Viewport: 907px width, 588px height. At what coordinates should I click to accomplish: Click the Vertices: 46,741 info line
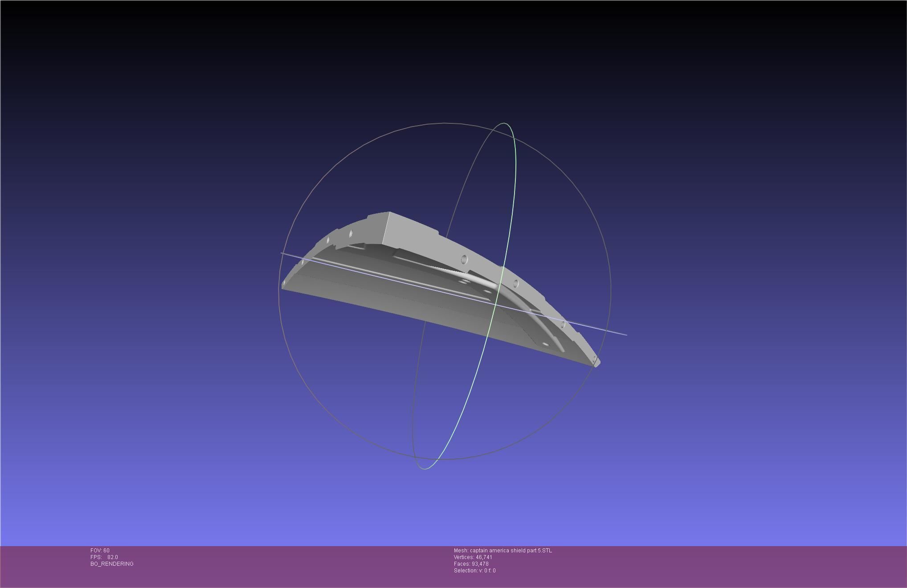(473, 557)
